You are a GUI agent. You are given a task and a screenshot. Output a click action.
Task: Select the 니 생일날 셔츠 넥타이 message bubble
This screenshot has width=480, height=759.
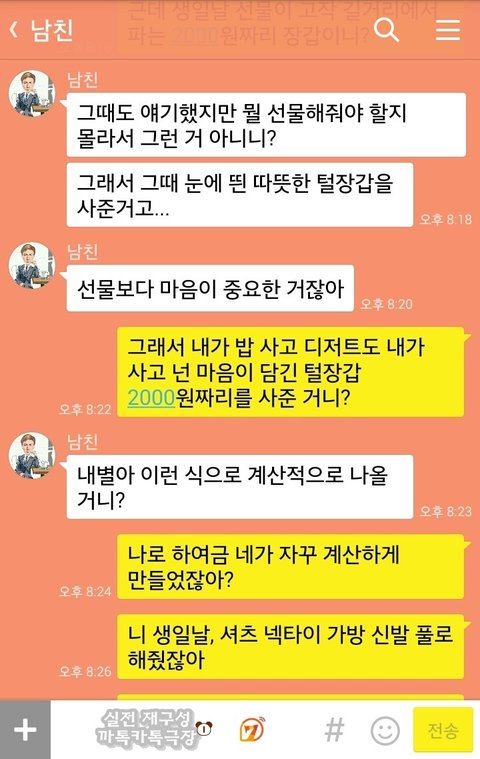[x=290, y=646]
